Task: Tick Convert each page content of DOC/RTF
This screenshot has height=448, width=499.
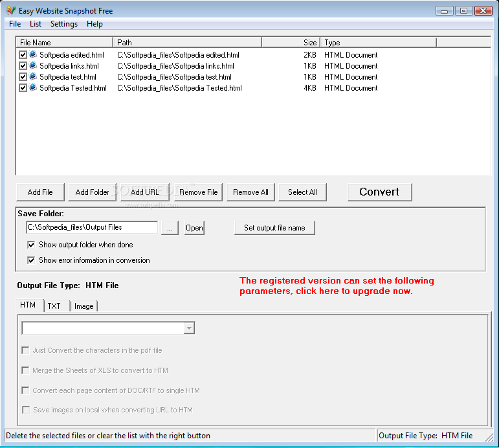Action: point(25,390)
